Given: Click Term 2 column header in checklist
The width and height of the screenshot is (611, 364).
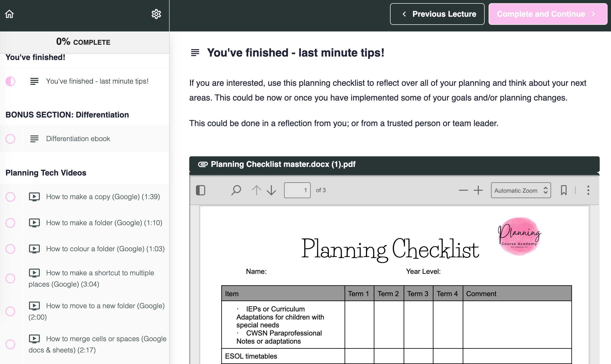Looking at the screenshot, I should (x=389, y=293).
